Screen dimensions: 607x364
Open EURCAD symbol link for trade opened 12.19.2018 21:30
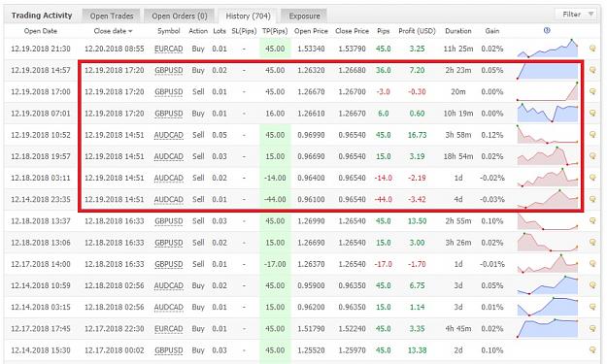point(168,49)
